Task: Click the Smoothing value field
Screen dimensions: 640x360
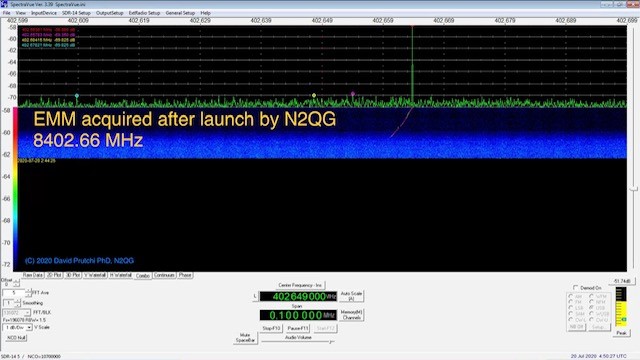Action: click(x=8, y=303)
